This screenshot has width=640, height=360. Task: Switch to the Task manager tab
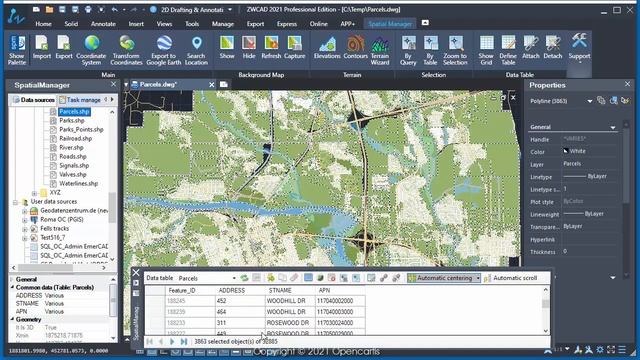[x=80, y=100]
